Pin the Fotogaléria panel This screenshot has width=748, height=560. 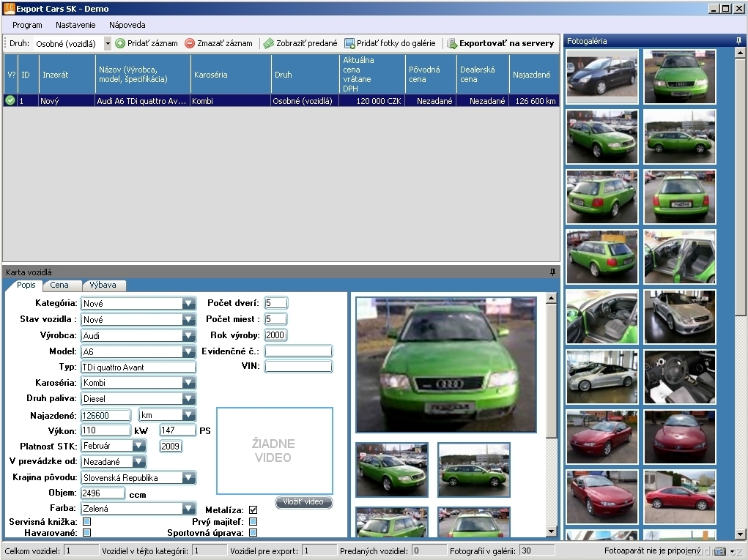739,41
